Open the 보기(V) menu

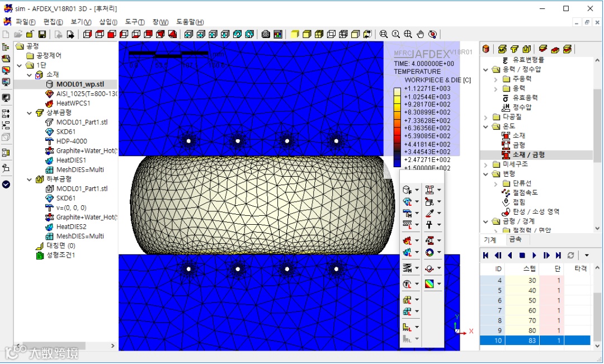[x=81, y=22]
